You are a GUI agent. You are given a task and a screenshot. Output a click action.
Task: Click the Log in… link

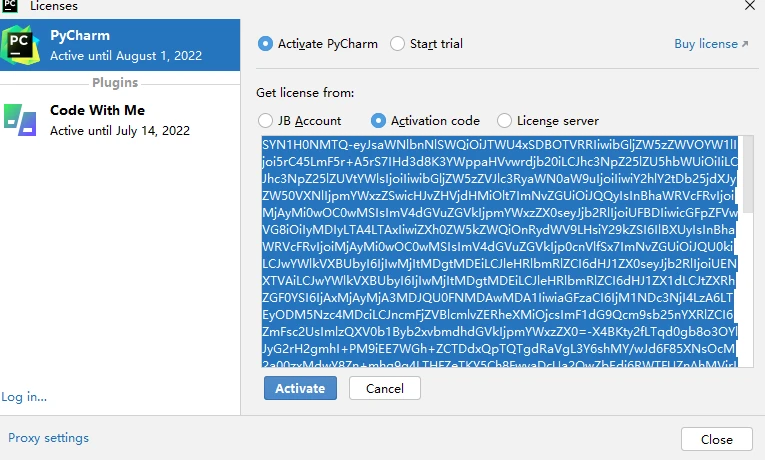tap(24, 397)
